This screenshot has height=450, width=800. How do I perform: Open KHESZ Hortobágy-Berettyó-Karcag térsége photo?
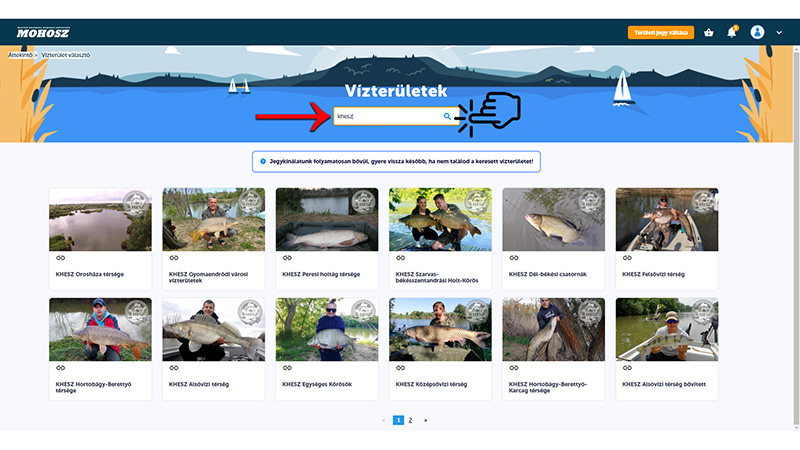pyautogui.click(x=554, y=330)
